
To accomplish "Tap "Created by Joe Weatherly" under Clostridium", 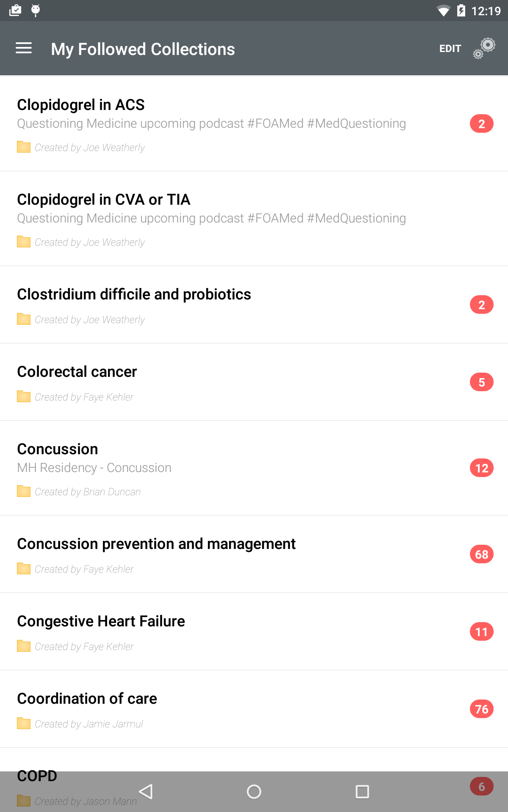I will pyautogui.click(x=90, y=320).
